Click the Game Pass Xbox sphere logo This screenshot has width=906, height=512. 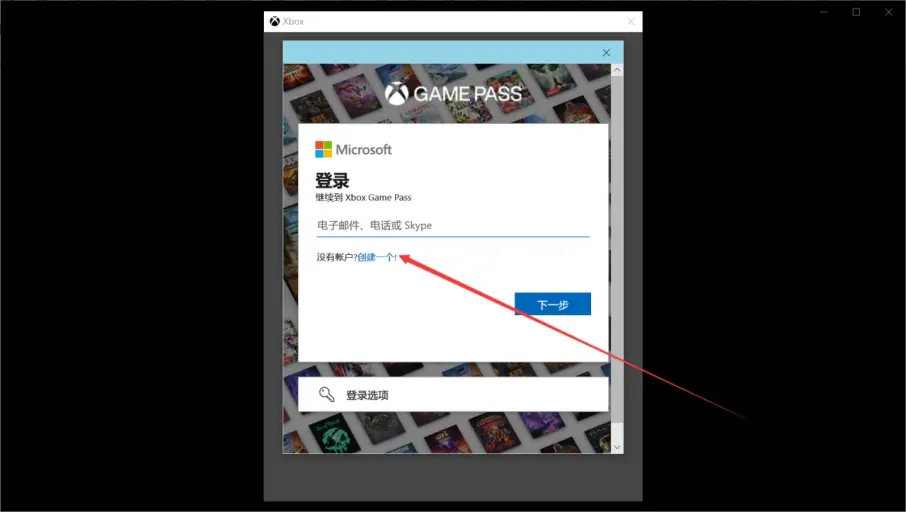click(x=397, y=94)
